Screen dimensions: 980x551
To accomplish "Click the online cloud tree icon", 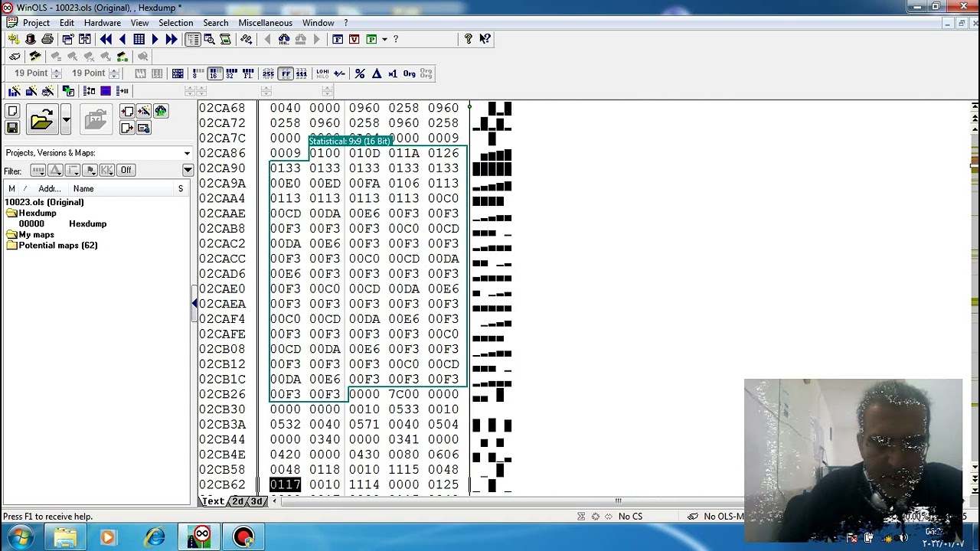I will pos(161,111).
